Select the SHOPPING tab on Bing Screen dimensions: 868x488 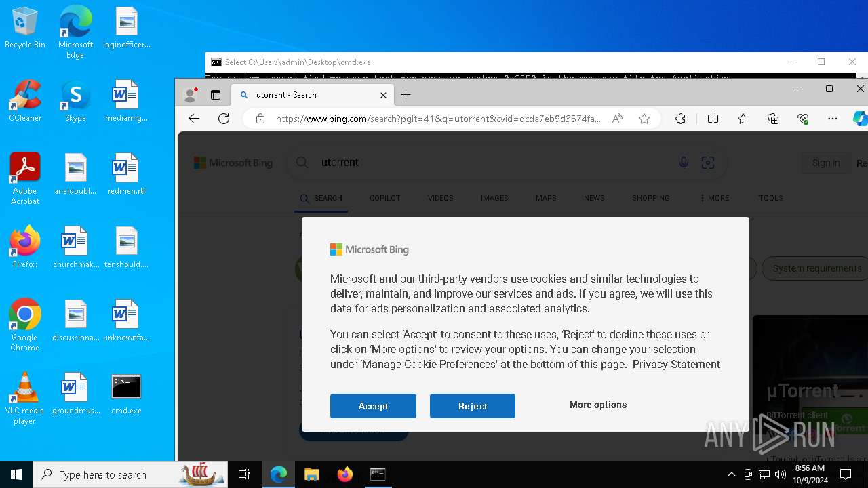pos(651,198)
